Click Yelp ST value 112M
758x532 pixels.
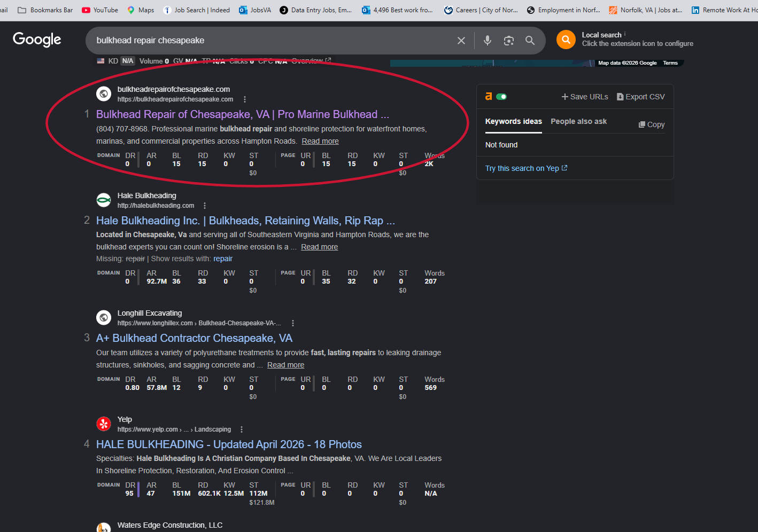tap(259, 494)
